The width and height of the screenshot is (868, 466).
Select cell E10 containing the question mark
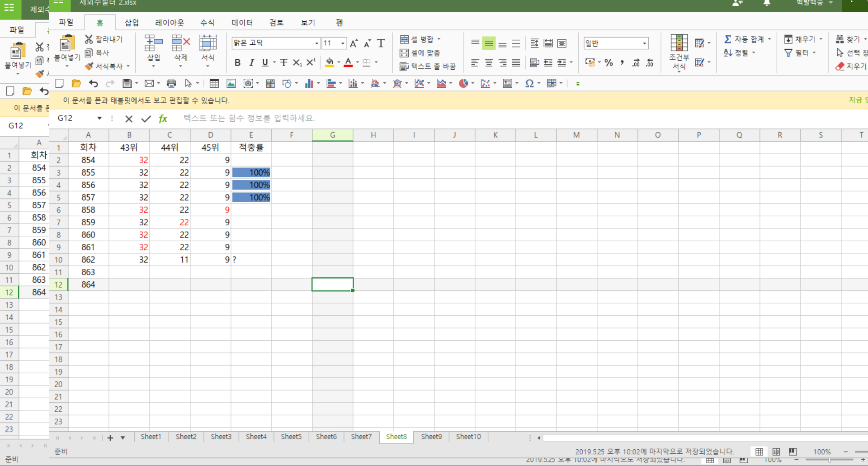251,260
